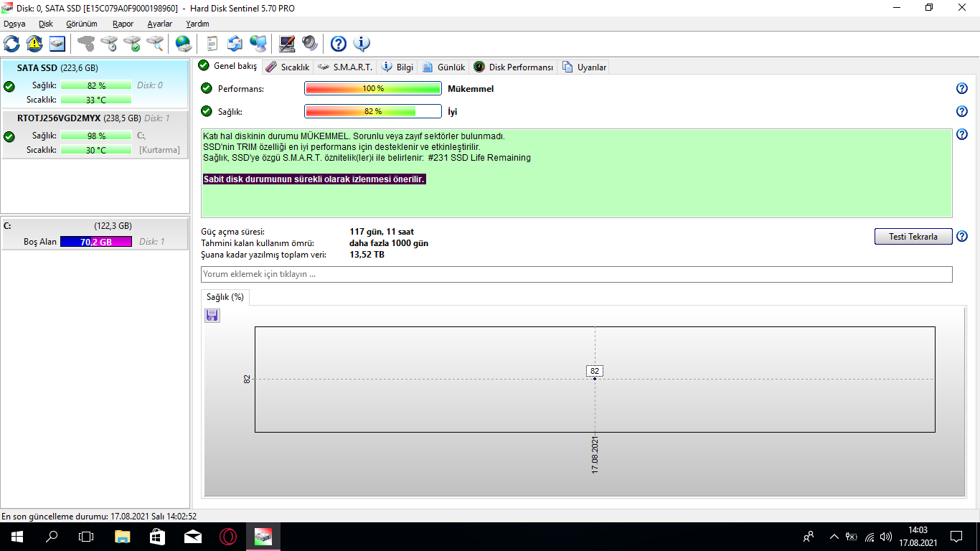This screenshot has width=980, height=551.
Task: Switch to the Sıcaklık tab
Action: [x=287, y=67]
